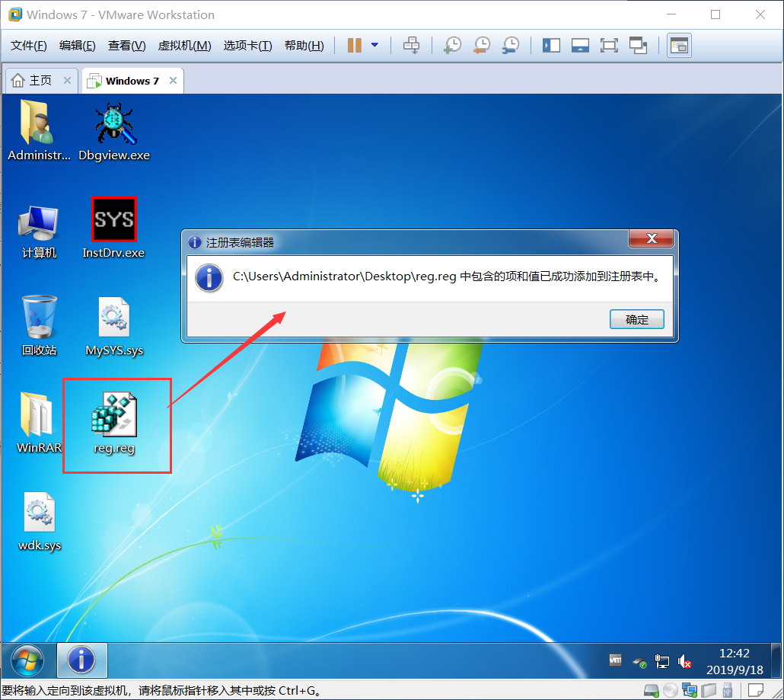Select the Dbgview.exe desktop icon
This screenshot has height=700, width=784.
point(114,130)
